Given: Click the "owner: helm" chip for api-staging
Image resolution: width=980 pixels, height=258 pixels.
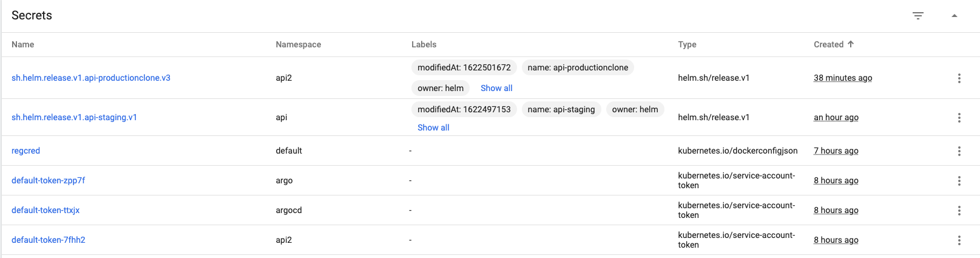Looking at the screenshot, I should pyautogui.click(x=635, y=109).
